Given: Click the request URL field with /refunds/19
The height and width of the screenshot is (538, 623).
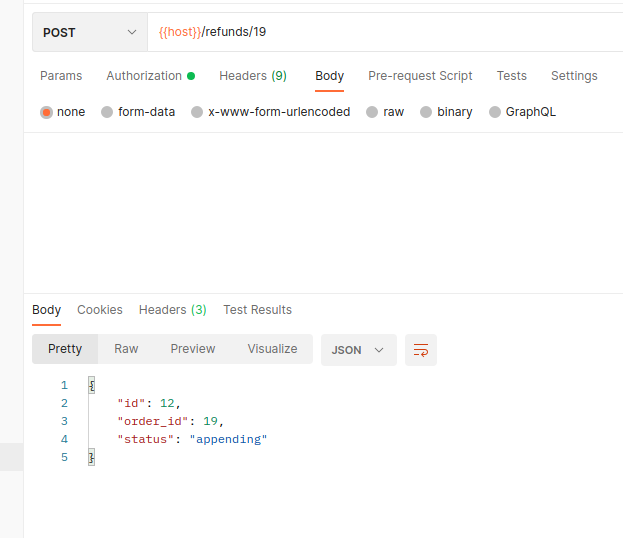Looking at the screenshot, I should point(385,32).
